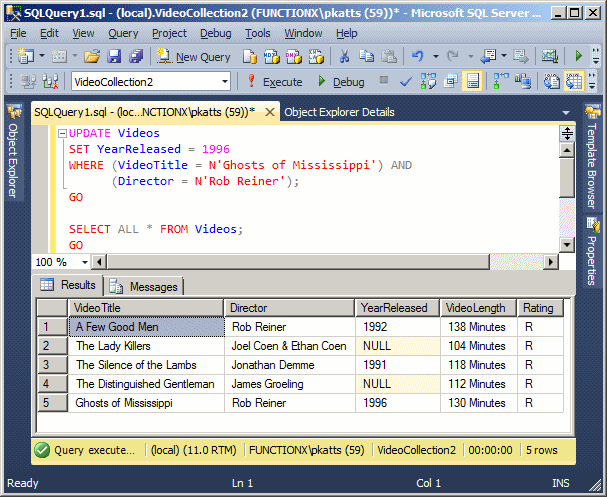
Task: Select the Results to Text icon
Action: (x=552, y=82)
